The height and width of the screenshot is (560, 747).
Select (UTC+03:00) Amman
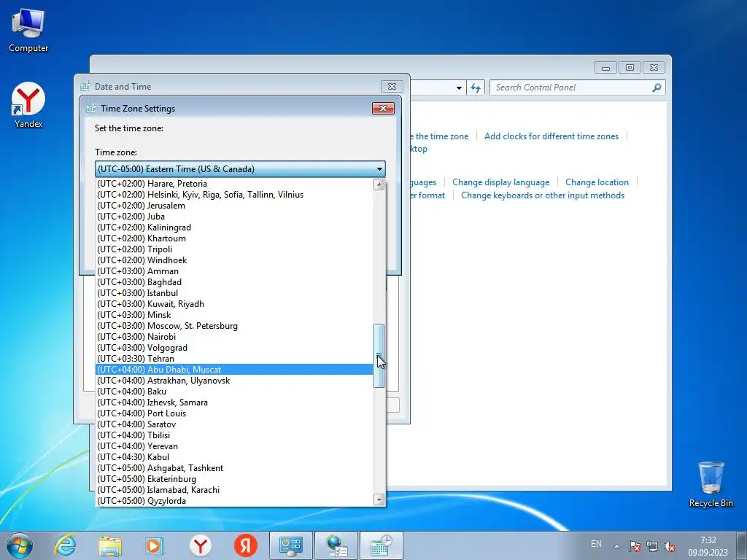tap(234, 271)
